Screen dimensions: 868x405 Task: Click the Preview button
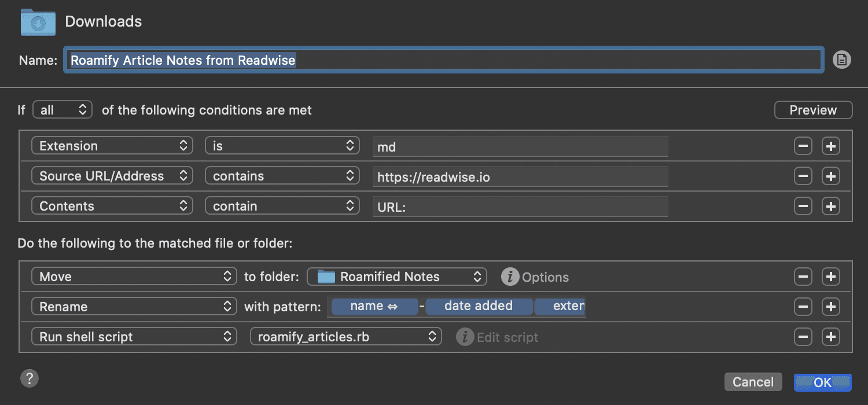coord(813,110)
